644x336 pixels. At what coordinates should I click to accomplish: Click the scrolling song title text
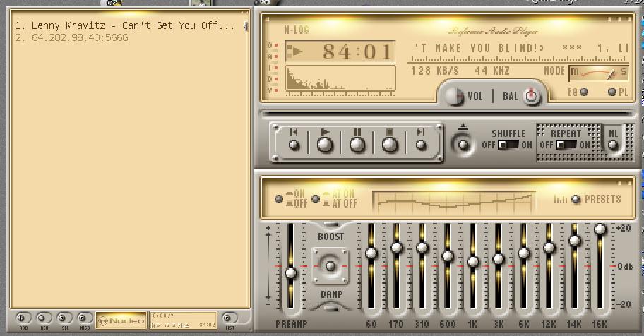pyautogui.click(x=522, y=48)
